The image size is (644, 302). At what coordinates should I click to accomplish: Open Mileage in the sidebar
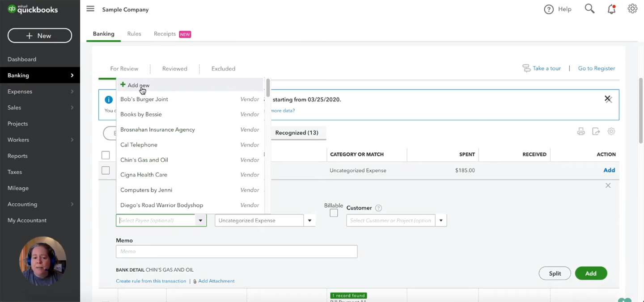click(x=18, y=188)
